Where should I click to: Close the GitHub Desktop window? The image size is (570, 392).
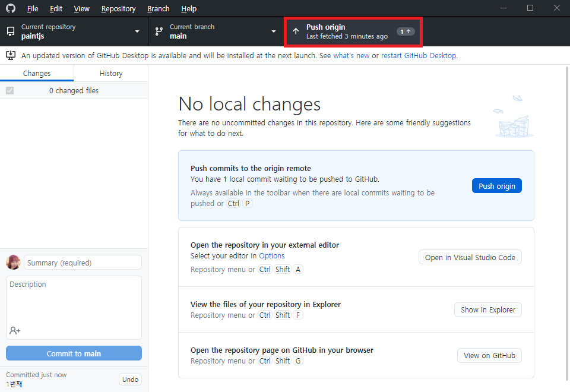pos(556,8)
